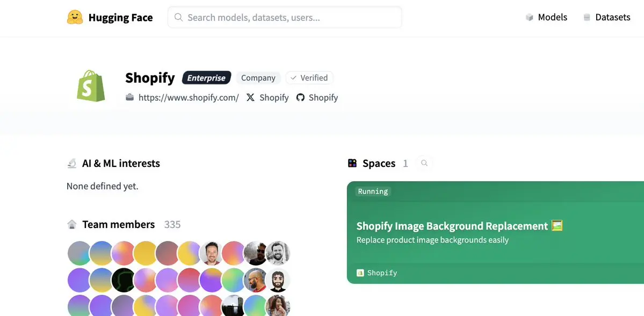The height and width of the screenshot is (316, 644).
Task: Open the city skyline photo avatar
Action: [x=233, y=306]
